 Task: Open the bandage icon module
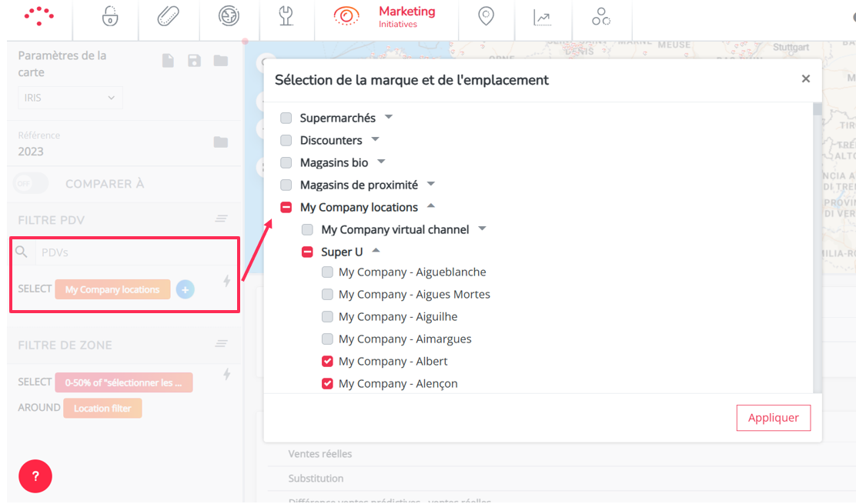168,17
